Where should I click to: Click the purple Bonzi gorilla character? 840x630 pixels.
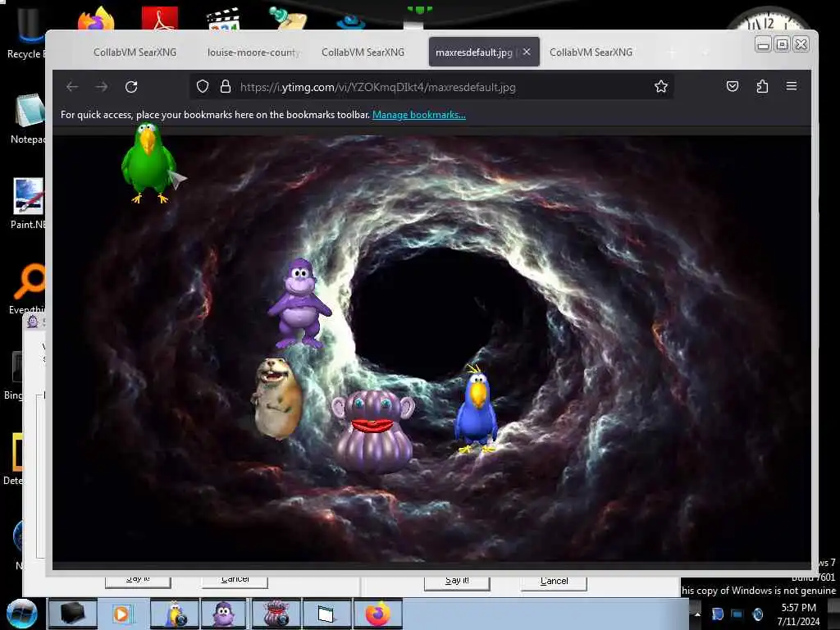click(x=299, y=304)
